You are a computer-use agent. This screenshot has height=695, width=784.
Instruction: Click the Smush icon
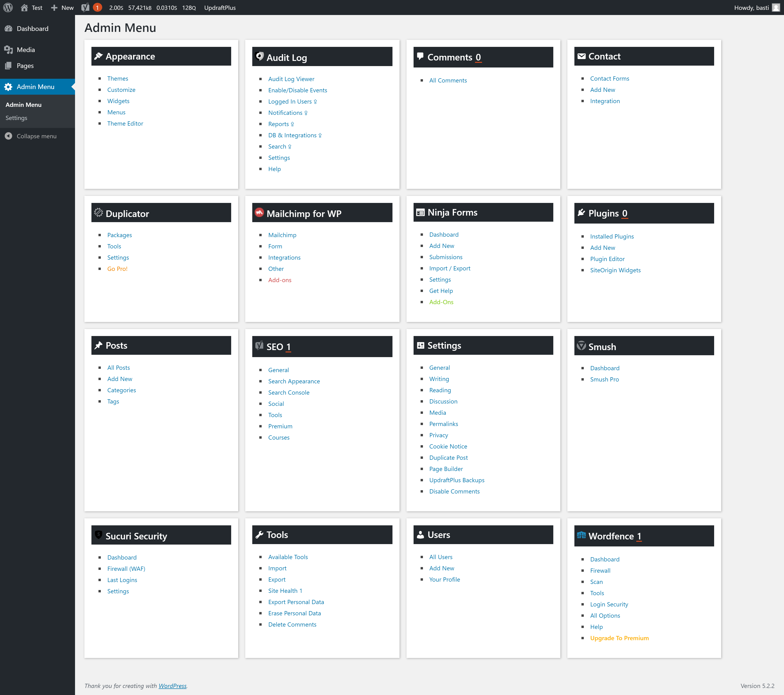(581, 345)
